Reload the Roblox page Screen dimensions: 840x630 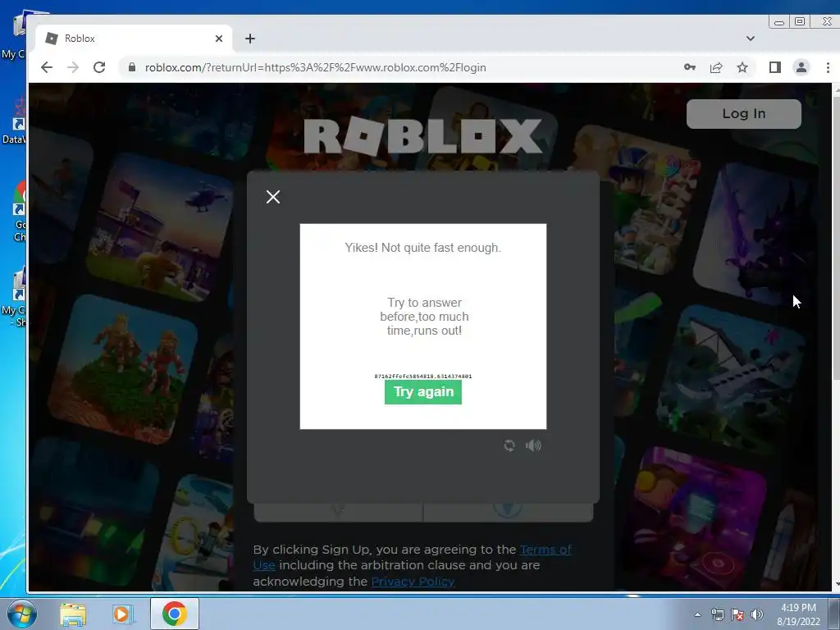(x=99, y=67)
